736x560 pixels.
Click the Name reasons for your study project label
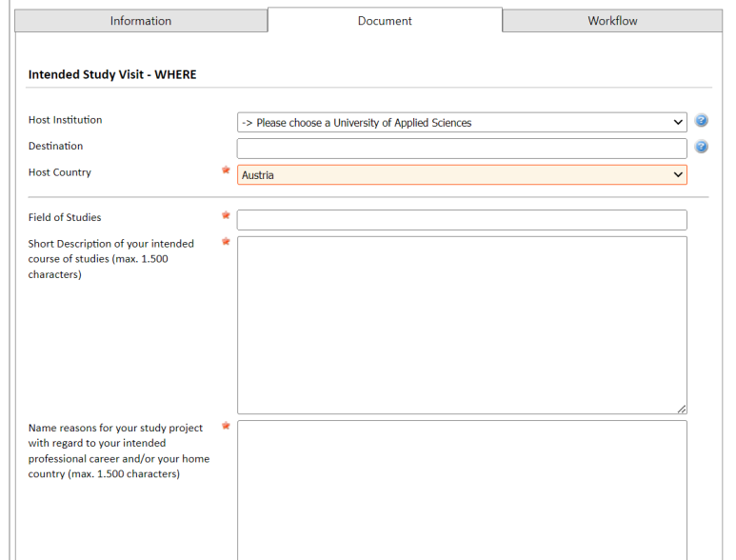tap(119, 450)
